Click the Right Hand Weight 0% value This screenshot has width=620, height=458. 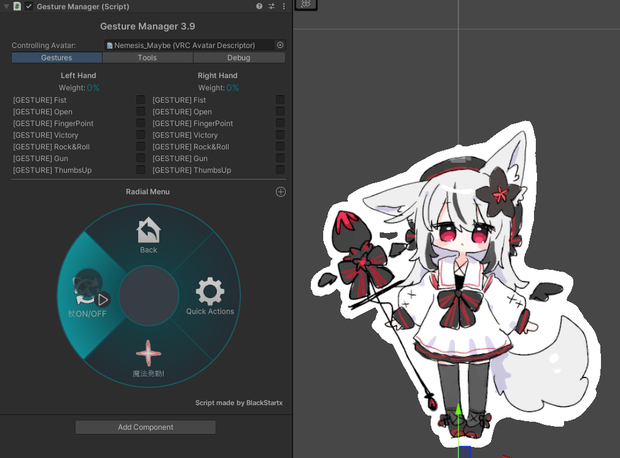232,88
